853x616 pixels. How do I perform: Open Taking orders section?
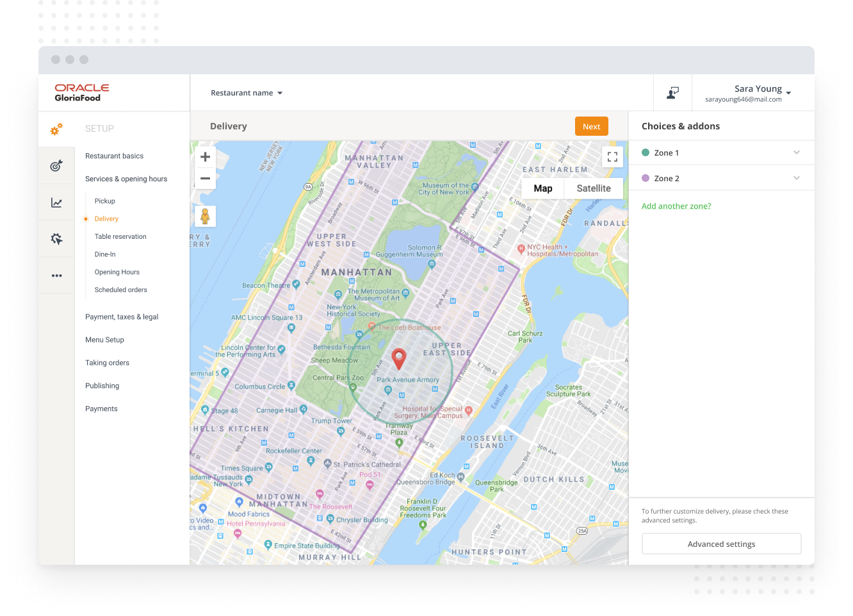[x=107, y=363]
